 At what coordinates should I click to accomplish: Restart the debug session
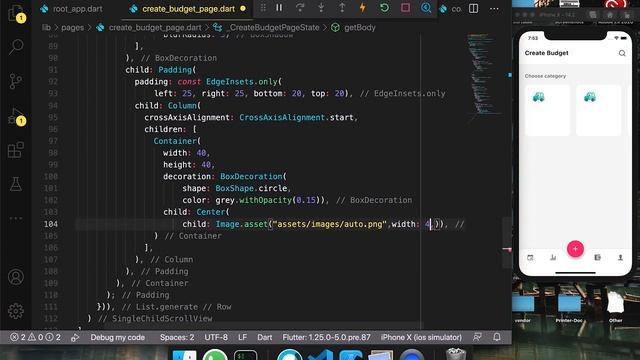coord(384,8)
